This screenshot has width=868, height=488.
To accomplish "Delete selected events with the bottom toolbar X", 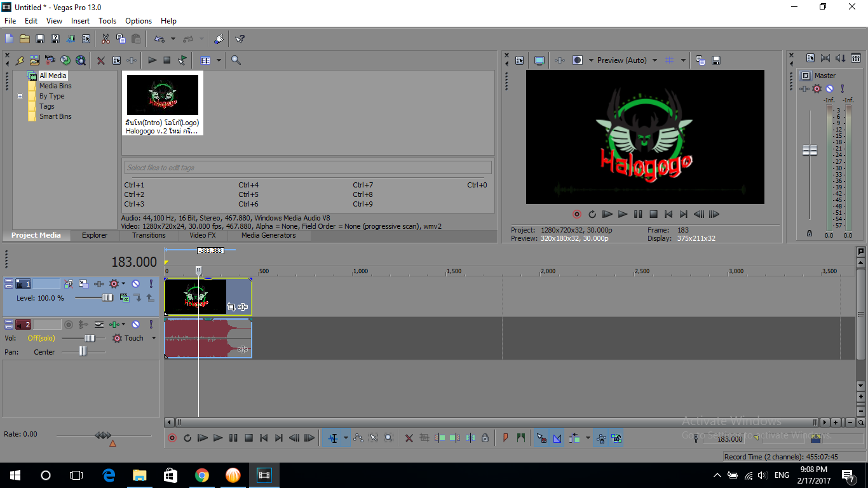I will (x=409, y=438).
